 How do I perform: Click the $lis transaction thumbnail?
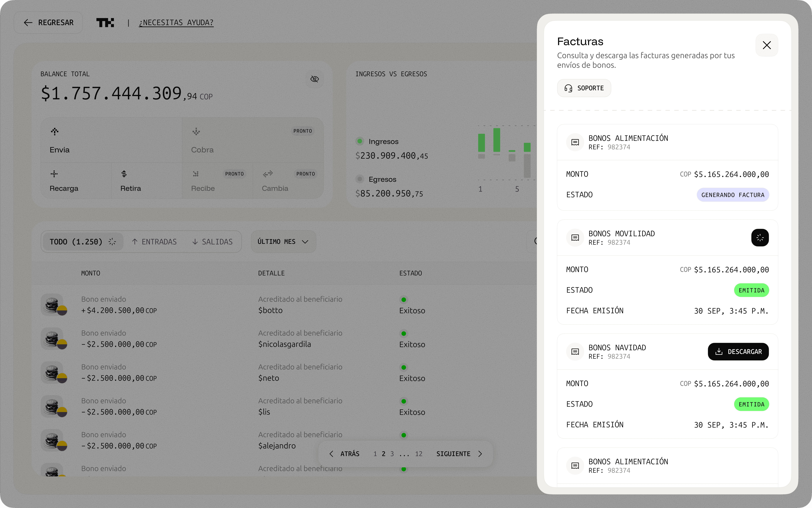click(54, 407)
